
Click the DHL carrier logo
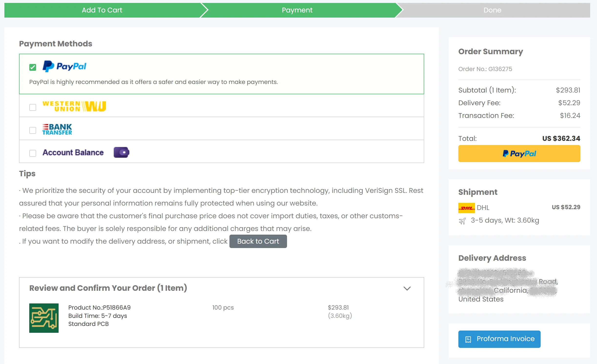[x=466, y=208]
